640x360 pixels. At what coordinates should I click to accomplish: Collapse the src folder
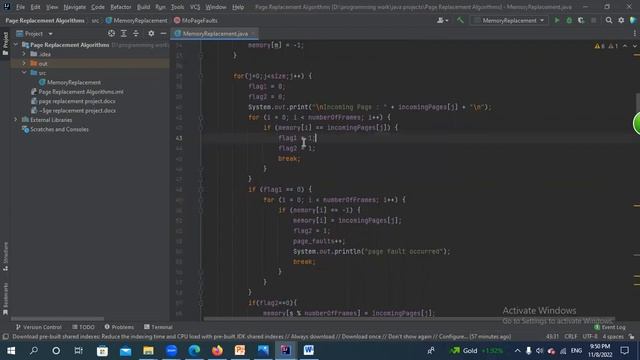point(24,73)
